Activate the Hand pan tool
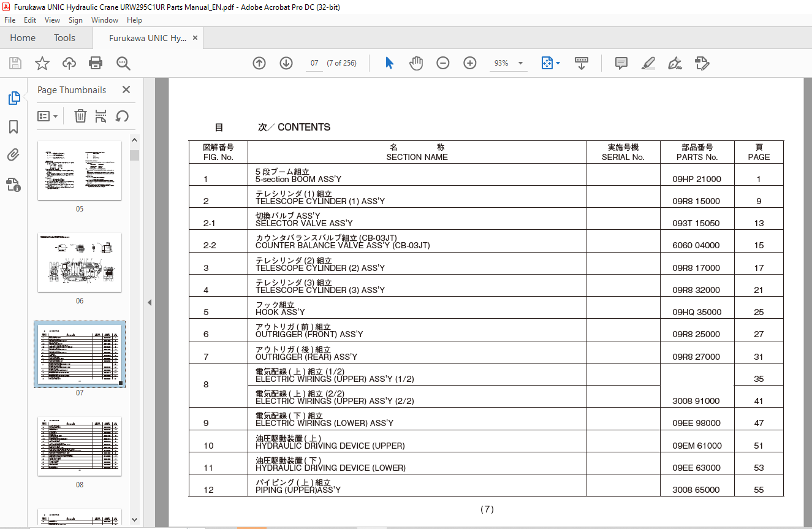812x529 pixels. click(x=416, y=63)
